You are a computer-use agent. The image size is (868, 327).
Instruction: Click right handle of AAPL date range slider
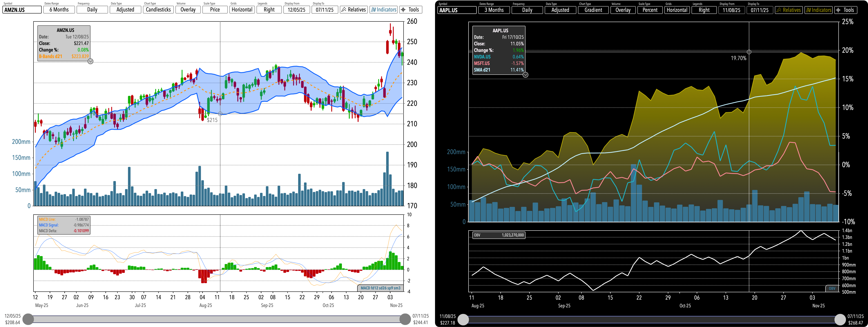point(840,319)
